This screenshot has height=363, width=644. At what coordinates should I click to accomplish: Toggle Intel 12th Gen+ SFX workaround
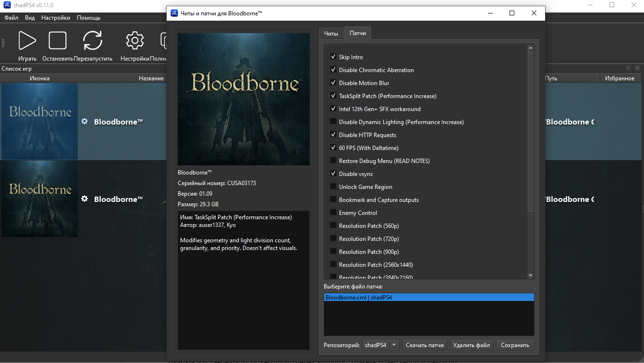pyautogui.click(x=333, y=109)
